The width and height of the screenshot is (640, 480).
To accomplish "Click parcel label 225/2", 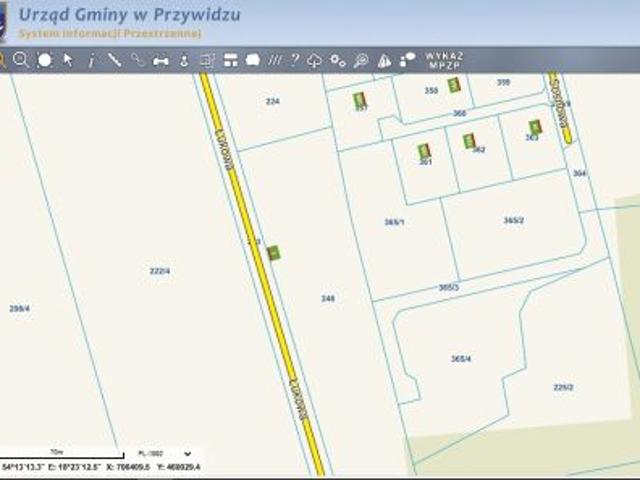I will 563,387.
